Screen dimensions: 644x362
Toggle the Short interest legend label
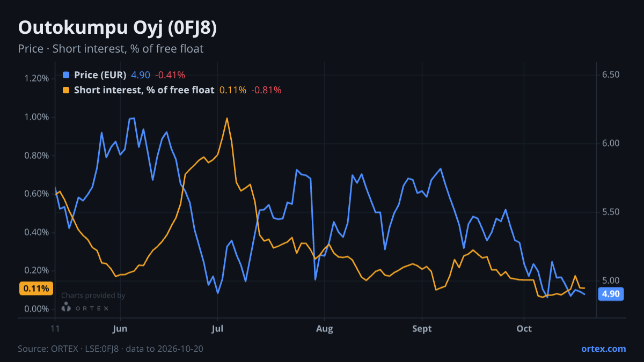(144, 90)
